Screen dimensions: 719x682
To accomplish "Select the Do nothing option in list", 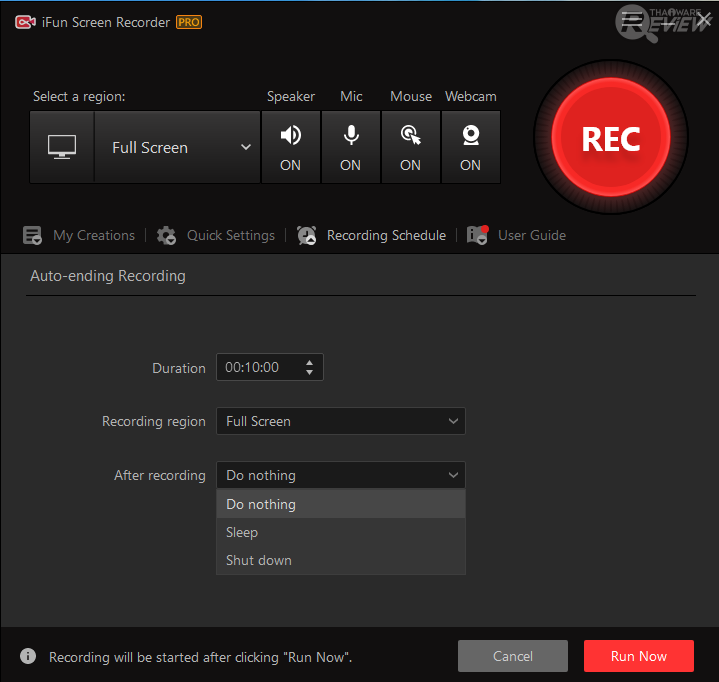I will pos(341,504).
